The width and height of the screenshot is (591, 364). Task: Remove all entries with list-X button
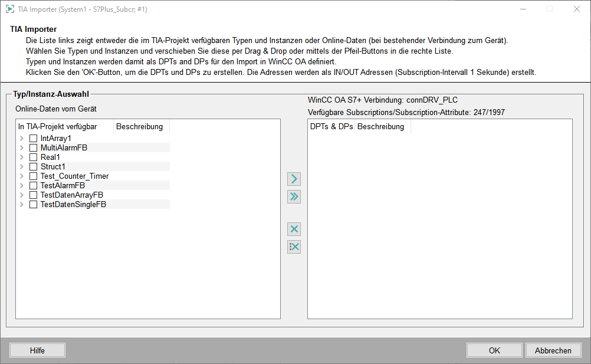point(294,247)
